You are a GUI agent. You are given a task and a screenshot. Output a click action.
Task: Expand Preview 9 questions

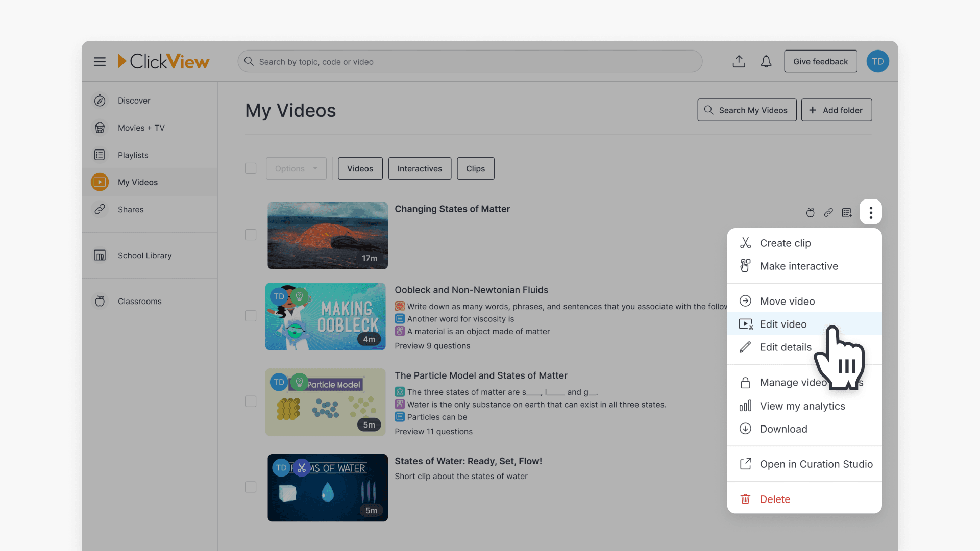click(x=432, y=346)
